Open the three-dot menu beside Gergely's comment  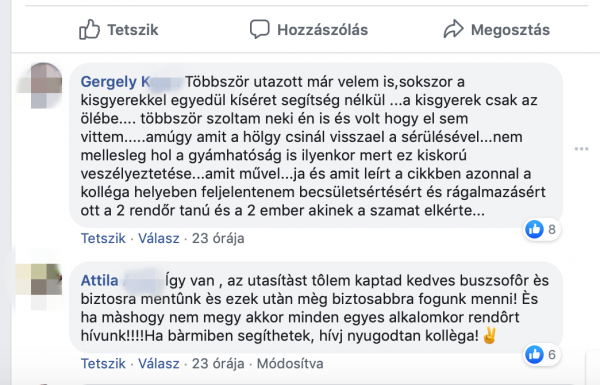pos(581,149)
